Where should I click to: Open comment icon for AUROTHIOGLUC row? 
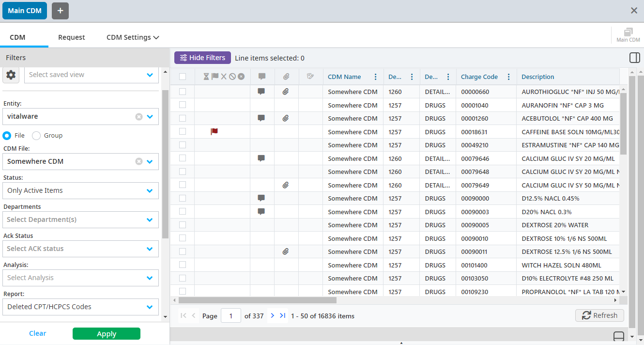click(261, 92)
